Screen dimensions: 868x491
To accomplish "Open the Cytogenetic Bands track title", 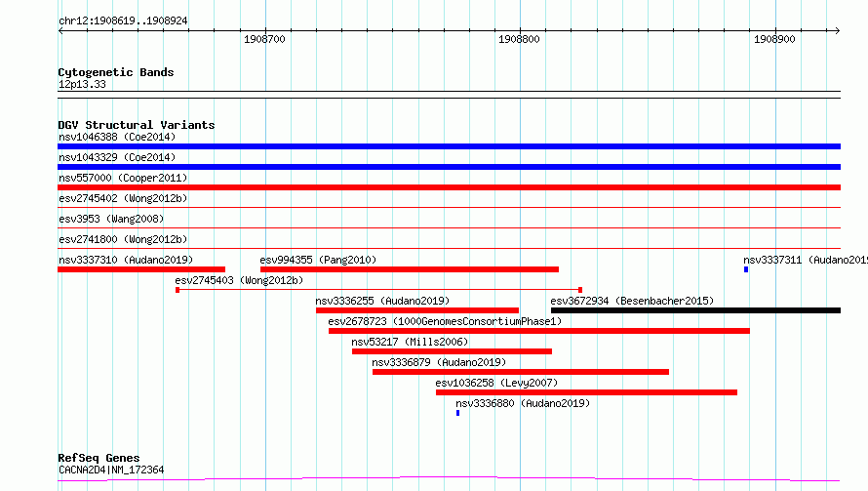I will coord(116,72).
